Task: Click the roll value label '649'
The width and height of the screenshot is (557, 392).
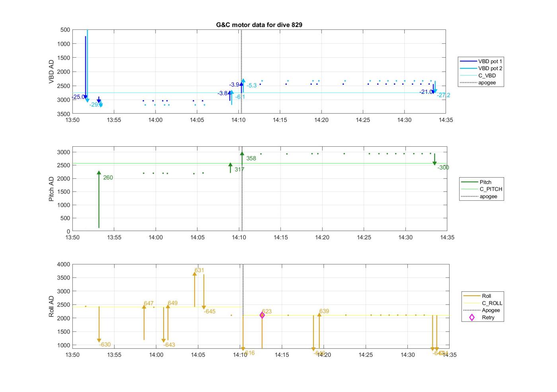Action: pyautogui.click(x=173, y=303)
